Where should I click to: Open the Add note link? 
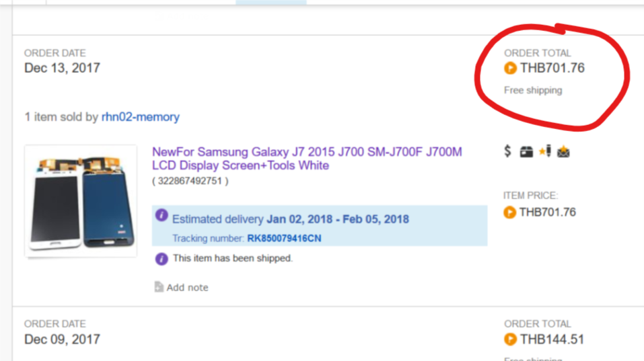187,288
